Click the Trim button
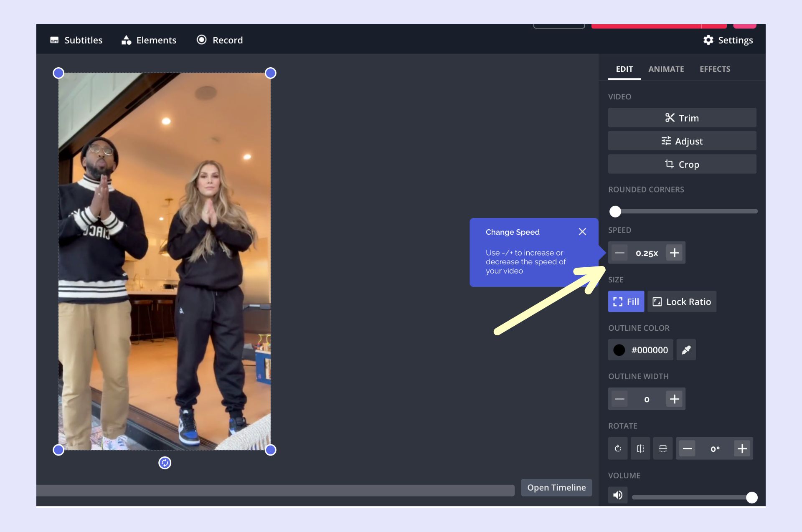 [682, 118]
